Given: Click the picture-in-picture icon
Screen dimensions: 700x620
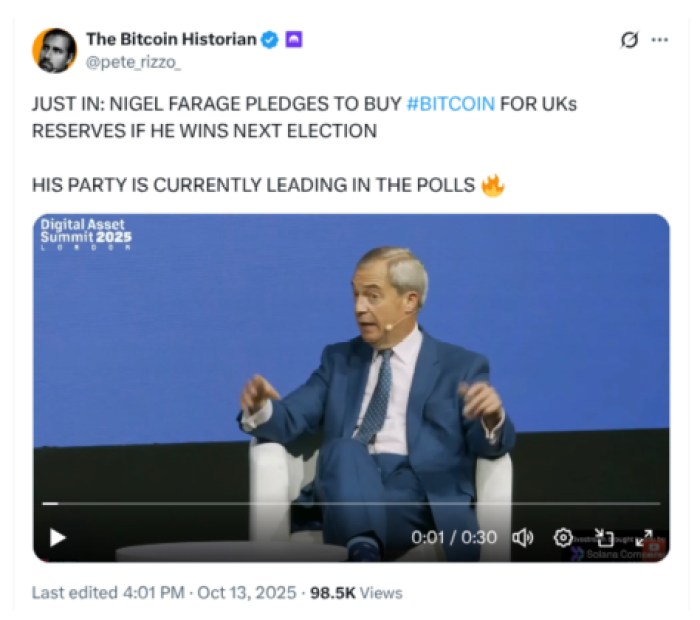Looking at the screenshot, I should coord(603,538).
